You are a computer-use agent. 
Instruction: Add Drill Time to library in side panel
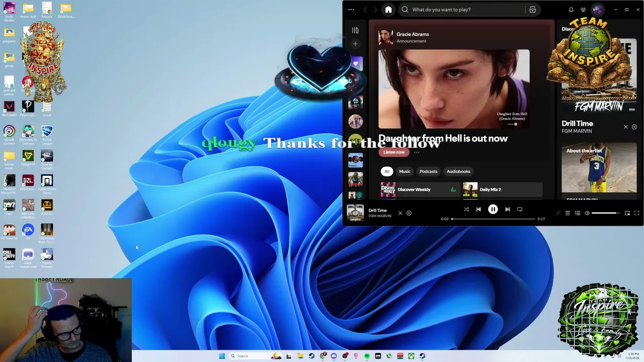pos(634,127)
